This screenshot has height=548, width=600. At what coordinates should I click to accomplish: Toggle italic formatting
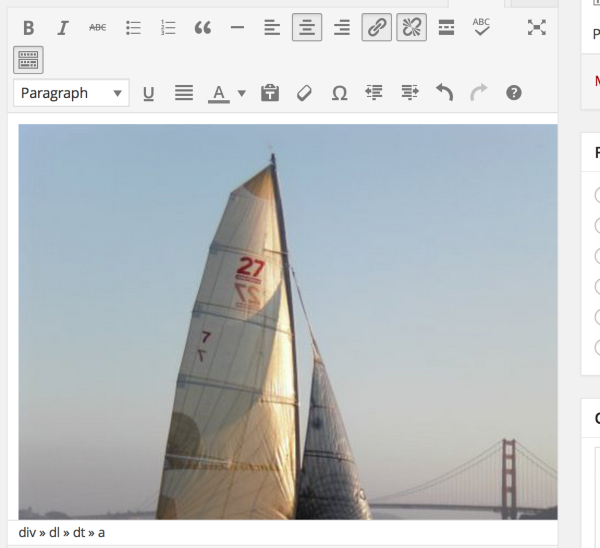point(63,28)
